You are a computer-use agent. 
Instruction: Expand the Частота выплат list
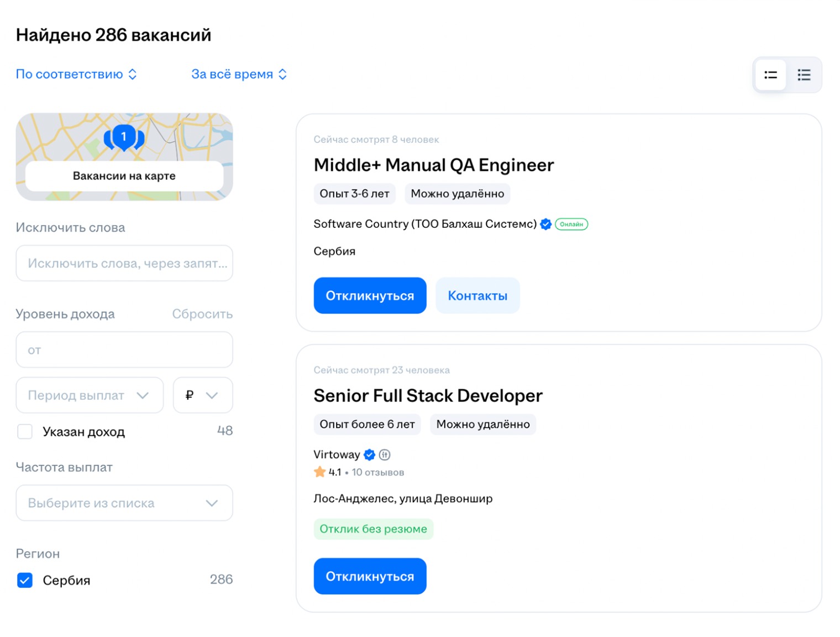pos(124,503)
